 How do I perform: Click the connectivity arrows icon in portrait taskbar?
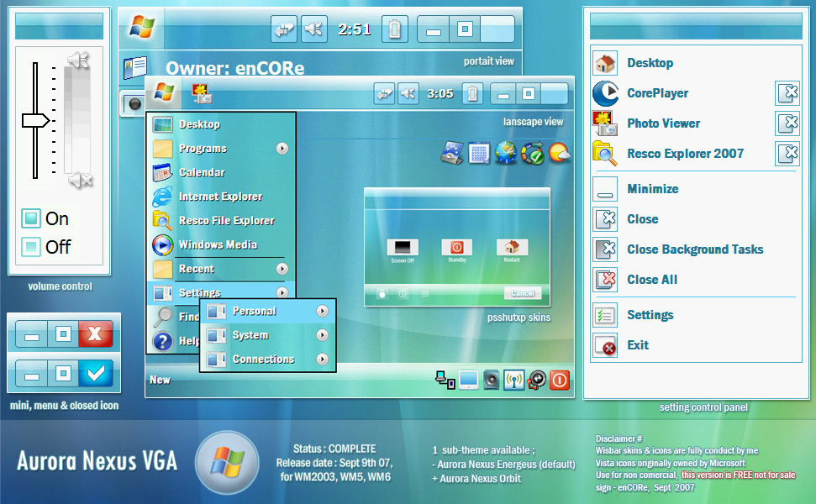[284, 29]
